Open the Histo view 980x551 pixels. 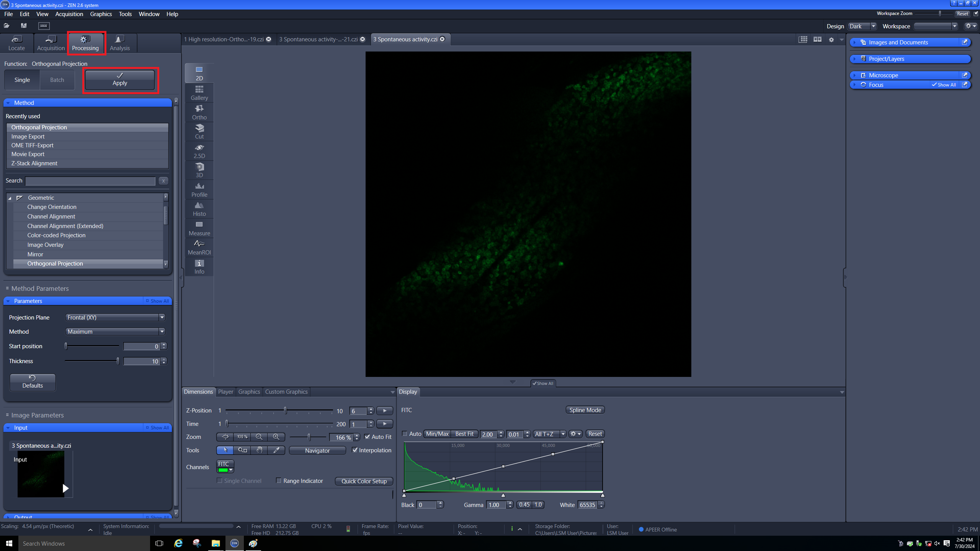pyautogui.click(x=199, y=209)
